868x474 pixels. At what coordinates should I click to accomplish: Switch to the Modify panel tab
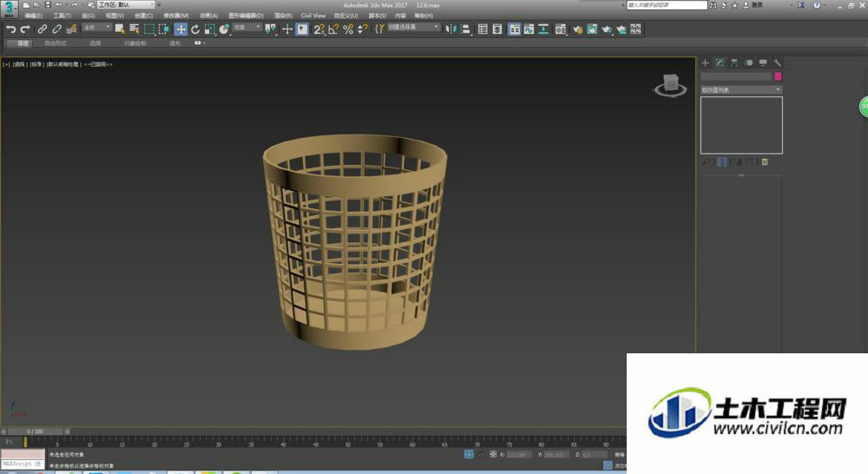720,63
